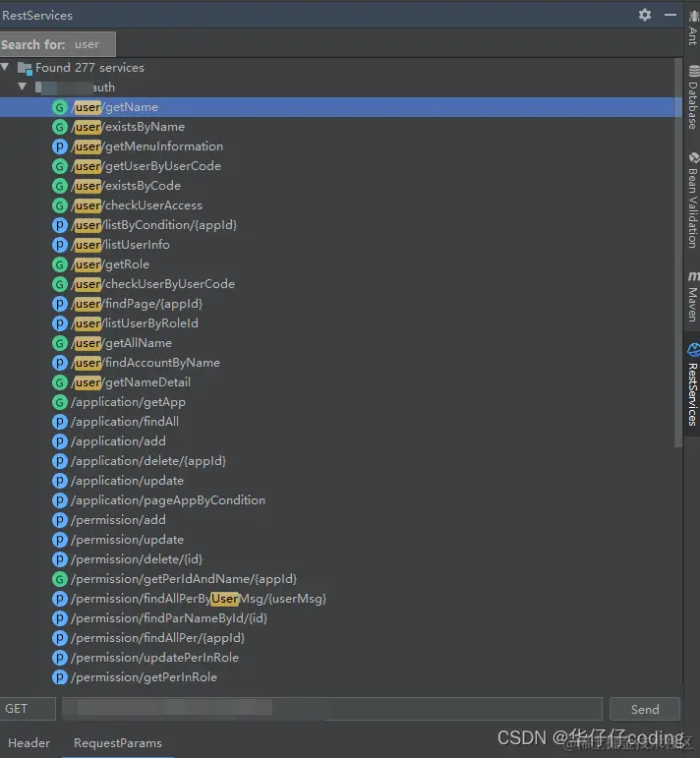Screen dimensions: 700x758
Task: Open the Database tool window
Action: pos(693,97)
